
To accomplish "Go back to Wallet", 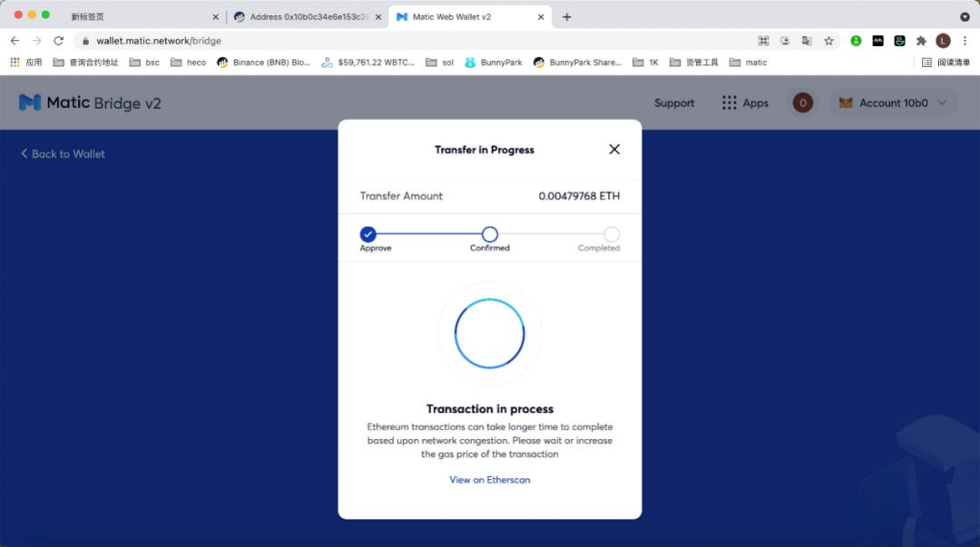I will 63,154.
